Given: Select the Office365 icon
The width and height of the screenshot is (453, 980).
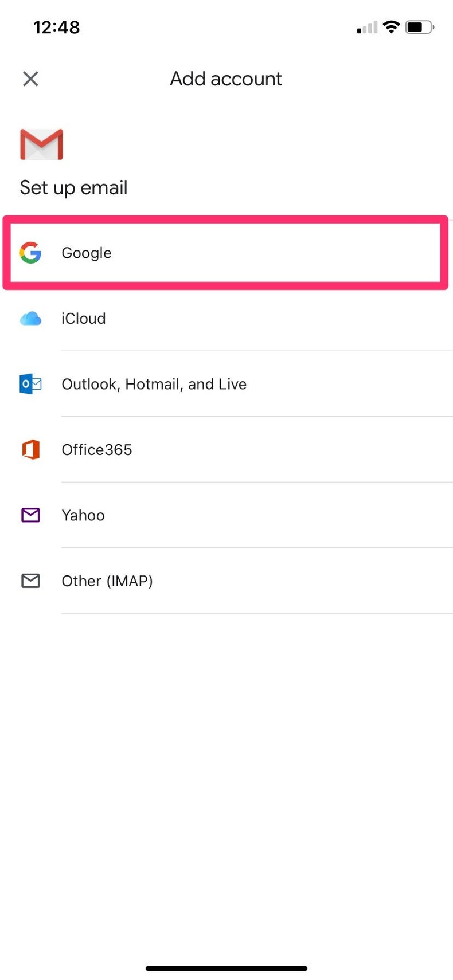Looking at the screenshot, I should coord(30,449).
